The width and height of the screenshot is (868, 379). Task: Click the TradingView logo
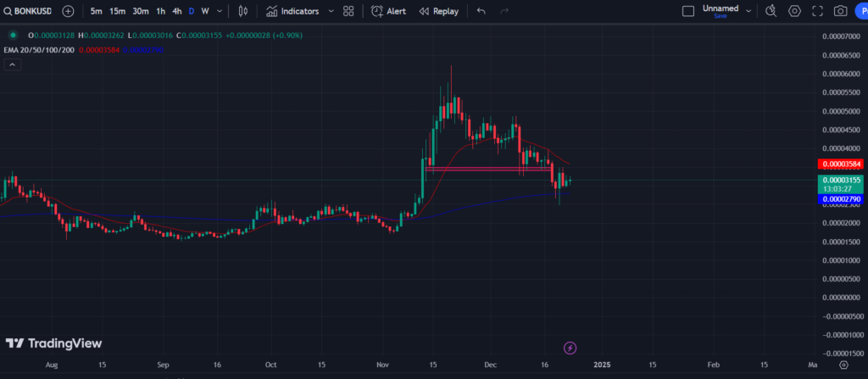pos(53,343)
